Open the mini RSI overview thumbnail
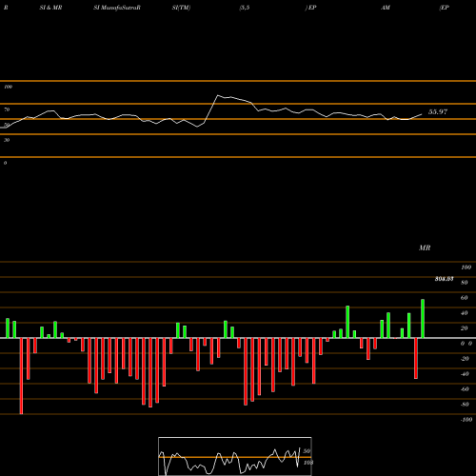The image size is (476, 476). (x=235, y=456)
